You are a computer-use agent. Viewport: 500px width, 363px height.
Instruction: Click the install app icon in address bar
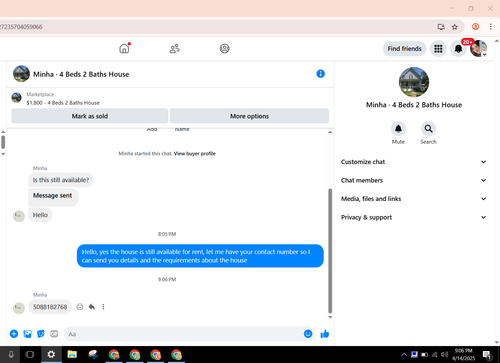click(x=441, y=27)
